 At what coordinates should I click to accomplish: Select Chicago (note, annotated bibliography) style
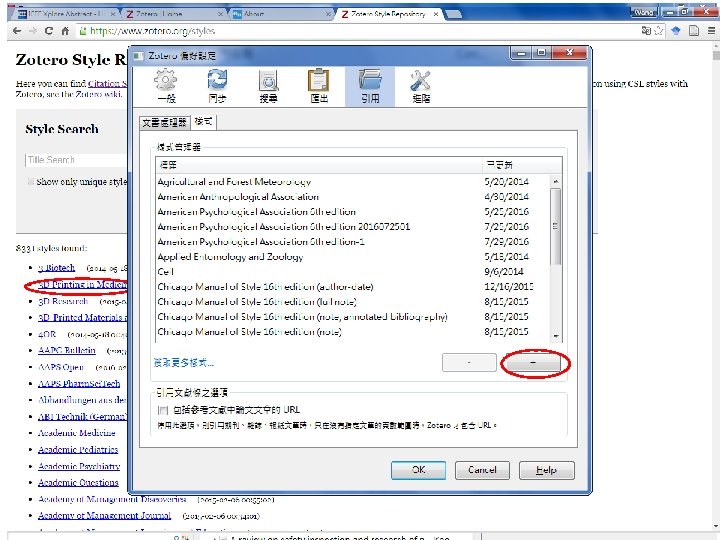click(353, 317)
